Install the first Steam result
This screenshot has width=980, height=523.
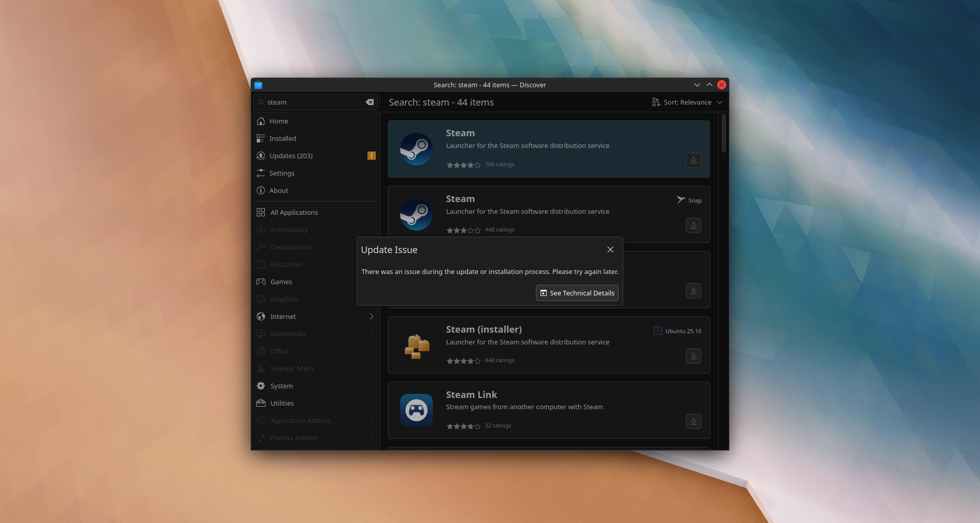click(x=694, y=160)
